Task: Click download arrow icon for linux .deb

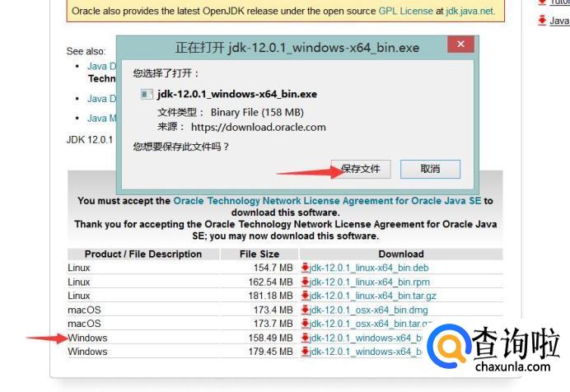Action: click(305, 268)
